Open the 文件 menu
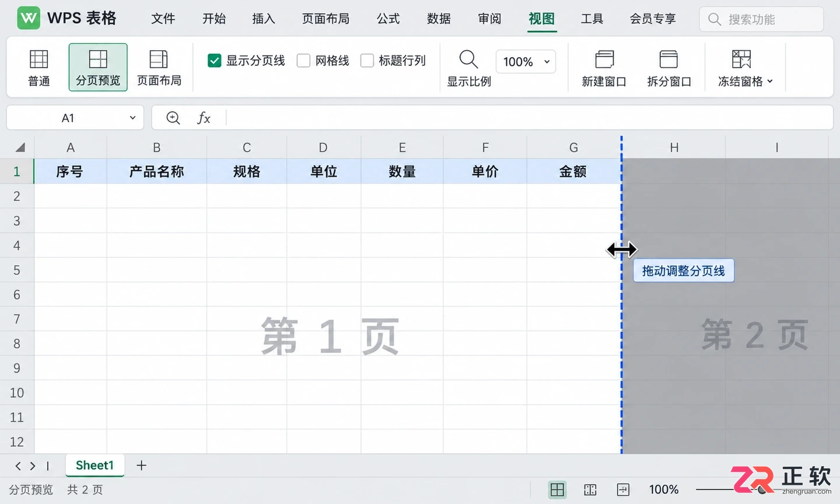This screenshot has width=840, height=504. [163, 19]
